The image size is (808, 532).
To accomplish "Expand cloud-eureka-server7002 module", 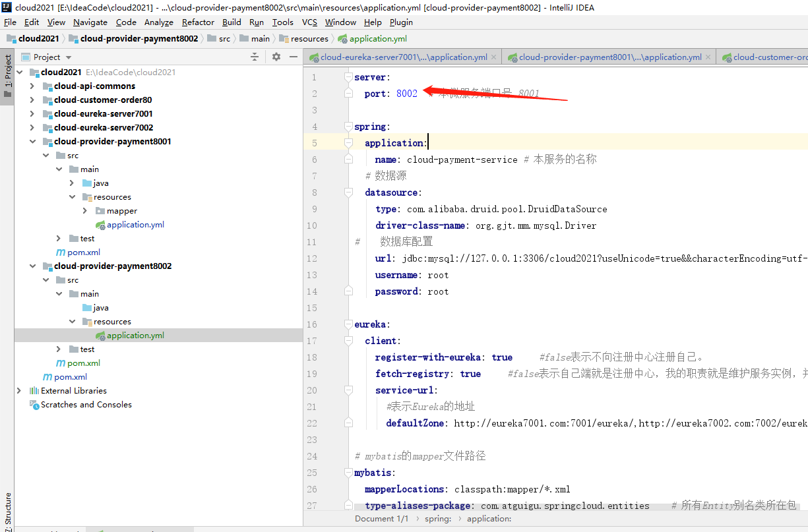I will (33, 128).
